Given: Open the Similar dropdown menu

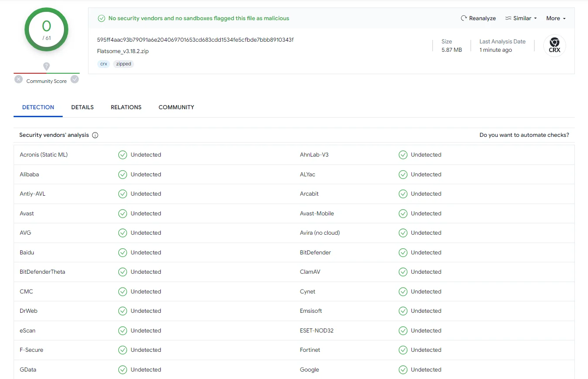Looking at the screenshot, I should 521,18.
